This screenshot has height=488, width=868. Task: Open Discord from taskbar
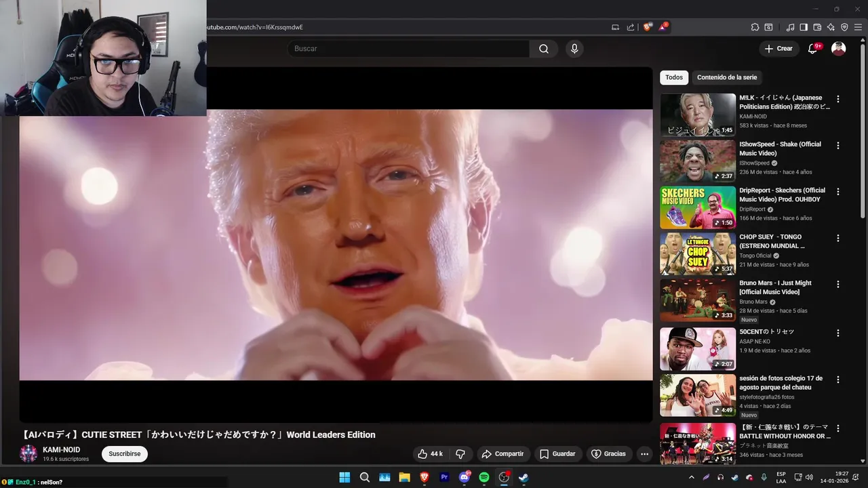tap(465, 477)
